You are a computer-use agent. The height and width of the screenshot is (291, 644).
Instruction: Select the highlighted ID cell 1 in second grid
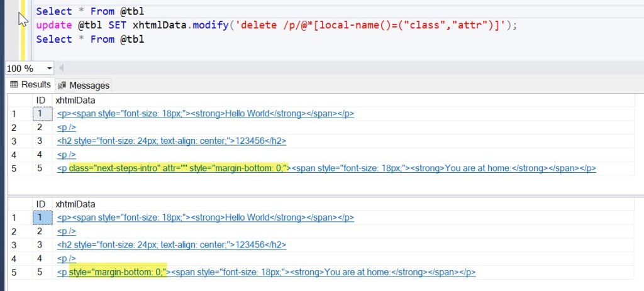[42, 217]
